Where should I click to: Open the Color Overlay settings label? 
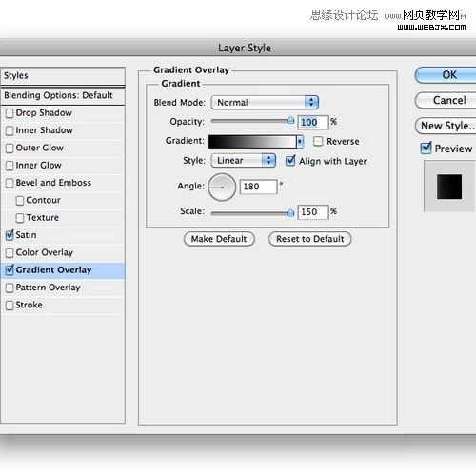(x=45, y=252)
